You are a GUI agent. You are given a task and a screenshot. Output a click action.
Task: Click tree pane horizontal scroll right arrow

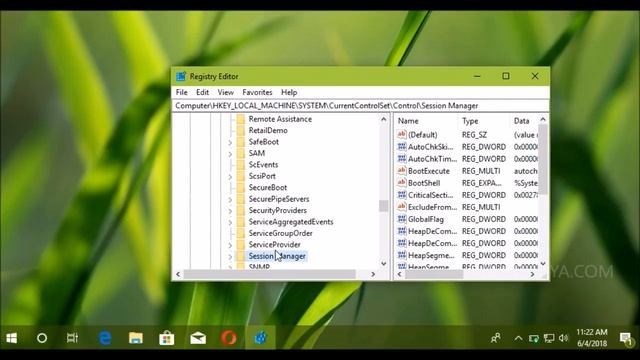[x=373, y=274]
